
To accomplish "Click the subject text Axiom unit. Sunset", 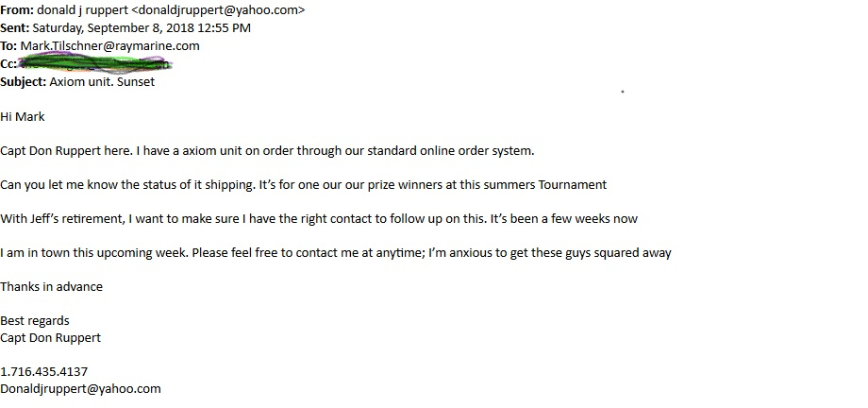I will (102, 82).
